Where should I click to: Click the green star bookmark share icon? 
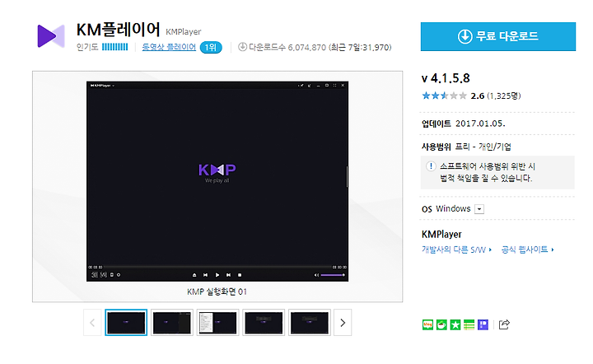tap(455, 324)
